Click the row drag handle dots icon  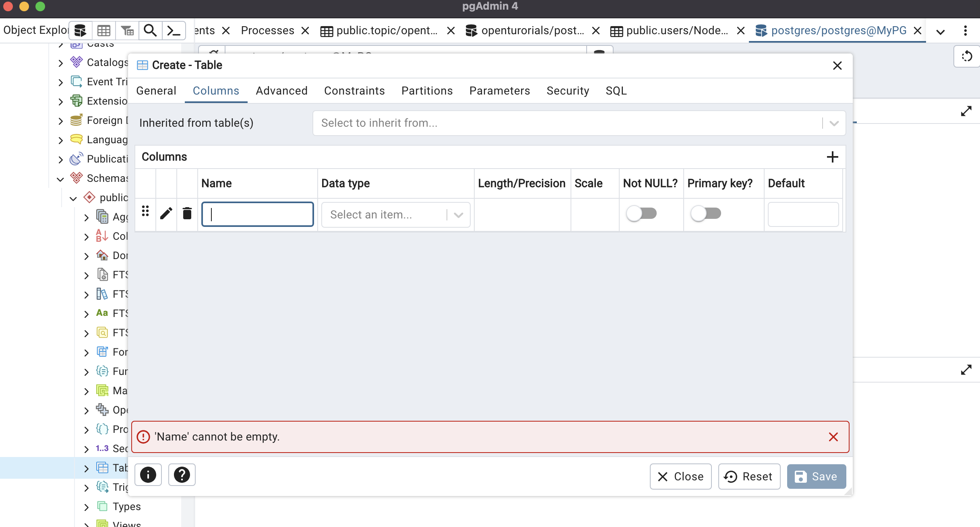145,211
